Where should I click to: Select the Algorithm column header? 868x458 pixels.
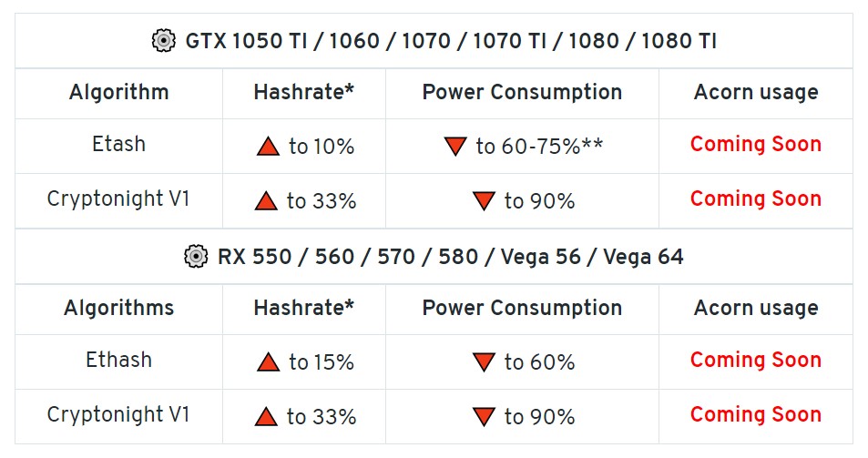(x=118, y=92)
